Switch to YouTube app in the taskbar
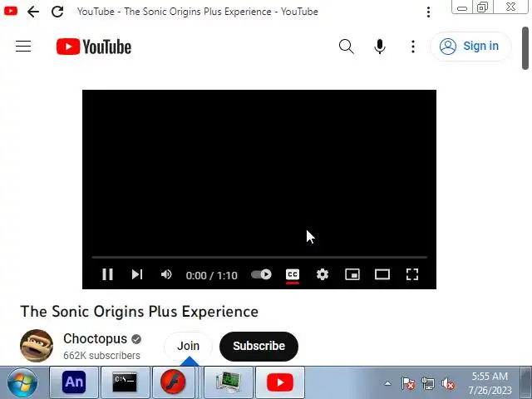 point(280,382)
